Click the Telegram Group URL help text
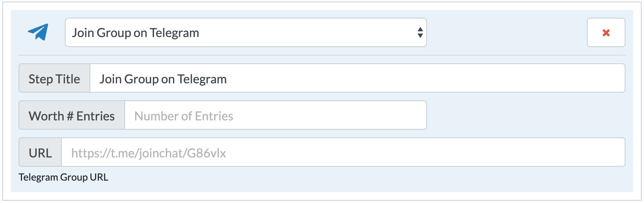The height and width of the screenshot is (203, 644). (63, 177)
